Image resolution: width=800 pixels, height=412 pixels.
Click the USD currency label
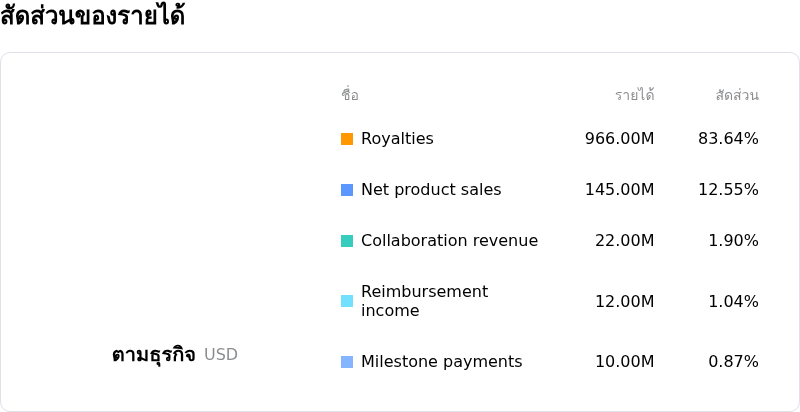[221, 354]
